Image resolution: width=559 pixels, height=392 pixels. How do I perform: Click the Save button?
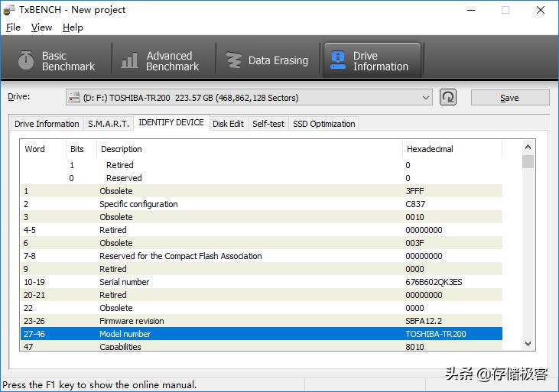click(509, 98)
